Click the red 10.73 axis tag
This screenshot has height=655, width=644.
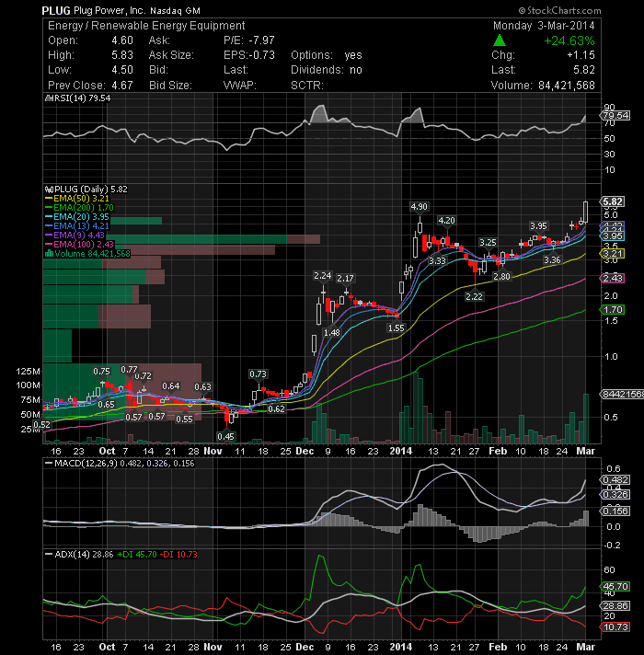pos(615,627)
